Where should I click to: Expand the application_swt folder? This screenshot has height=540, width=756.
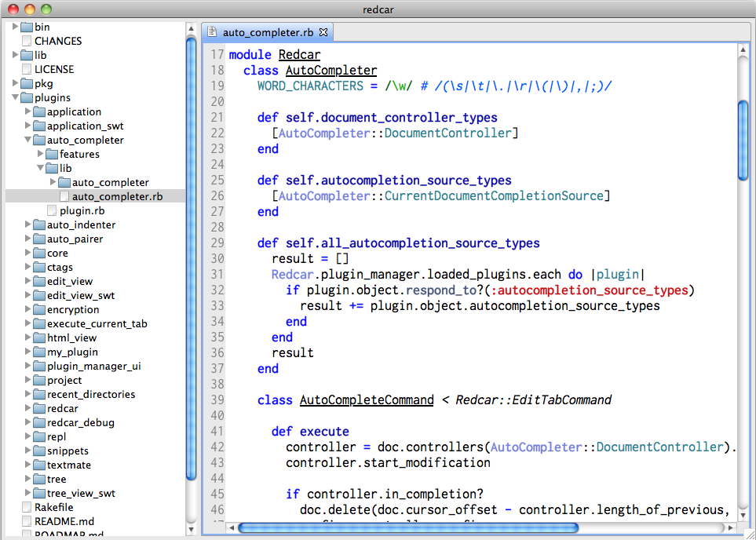[x=27, y=126]
